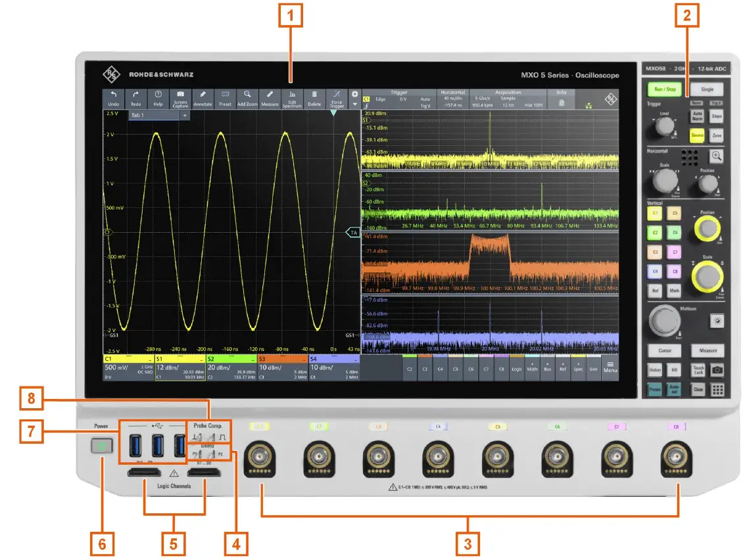Push the Cursor key on the front panel

pos(664,350)
